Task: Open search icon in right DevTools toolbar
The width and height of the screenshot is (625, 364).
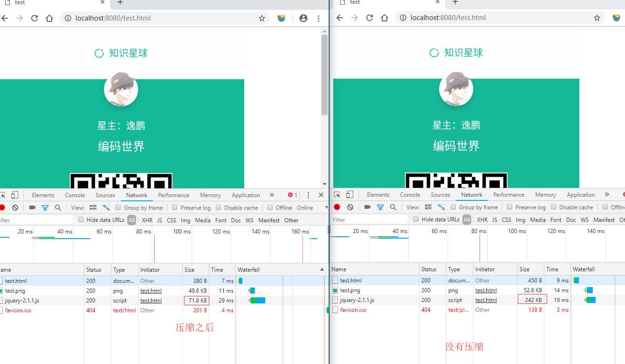Action: coord(393,207)
